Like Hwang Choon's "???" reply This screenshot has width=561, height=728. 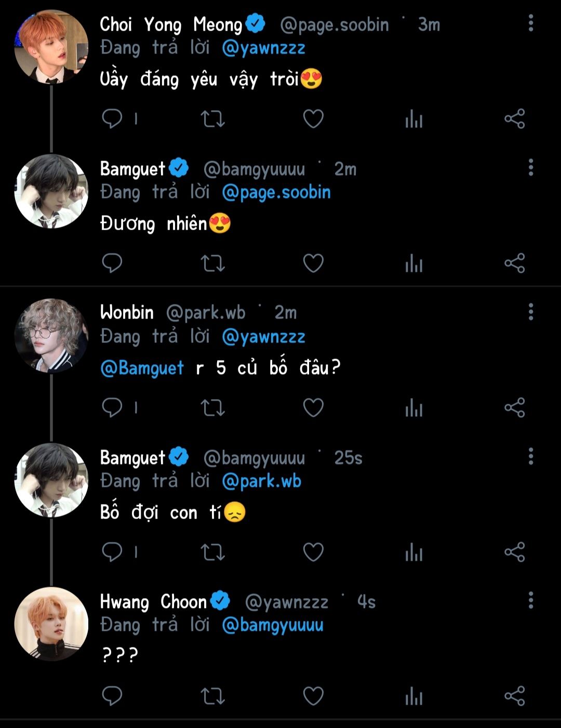point(313,696)
